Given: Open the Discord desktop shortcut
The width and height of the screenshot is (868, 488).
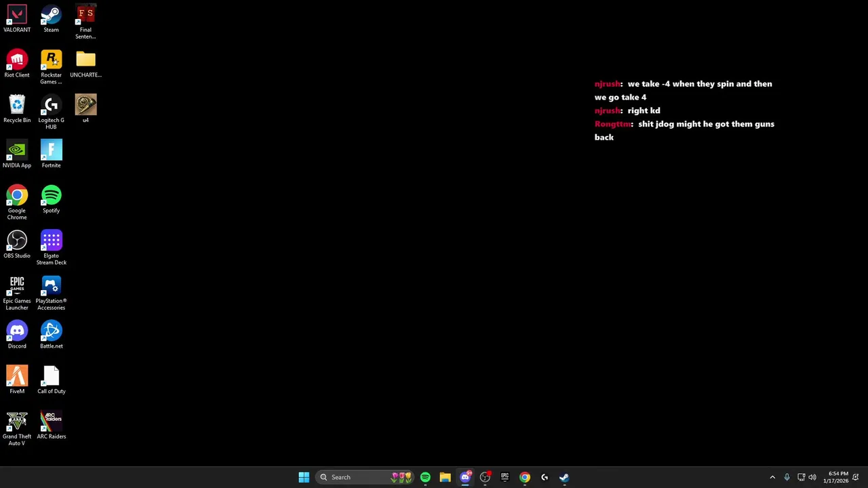Looking at the screenshot, I should (x=17, y=335).
